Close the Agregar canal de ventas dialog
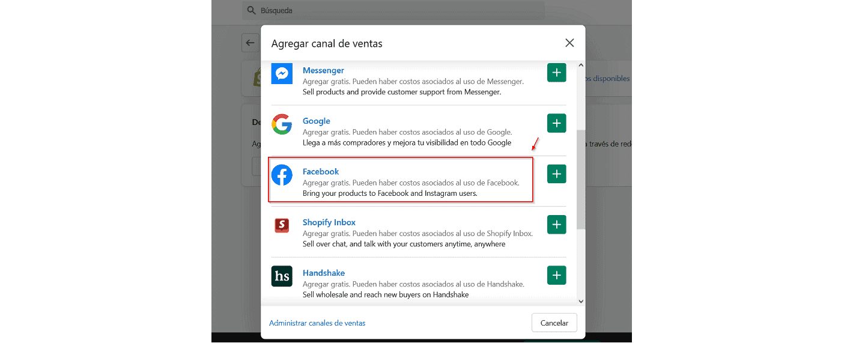This screenshot has width=868, height=343. click(x=569, y=43)
